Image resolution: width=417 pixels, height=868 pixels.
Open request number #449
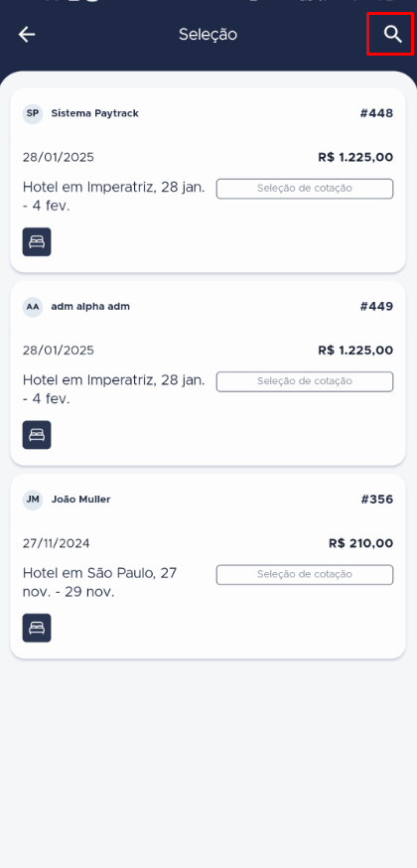(376, 307)
